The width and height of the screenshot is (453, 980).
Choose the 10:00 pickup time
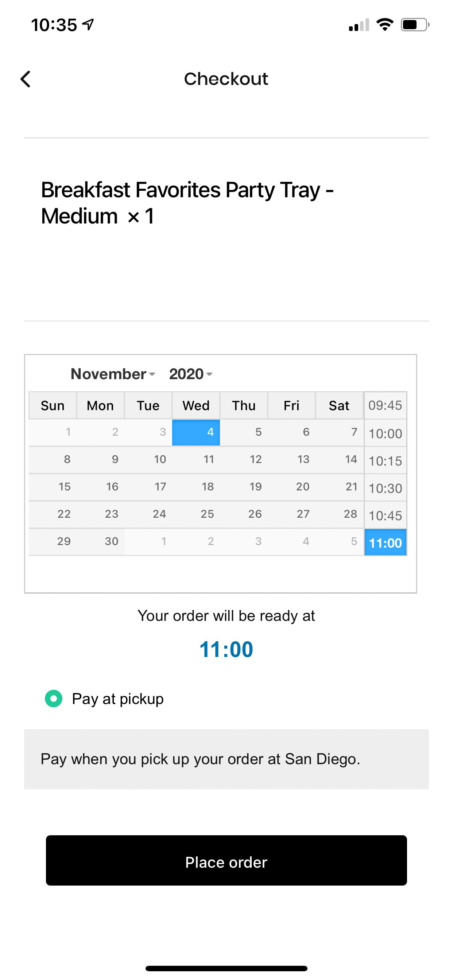click(385, 433)
